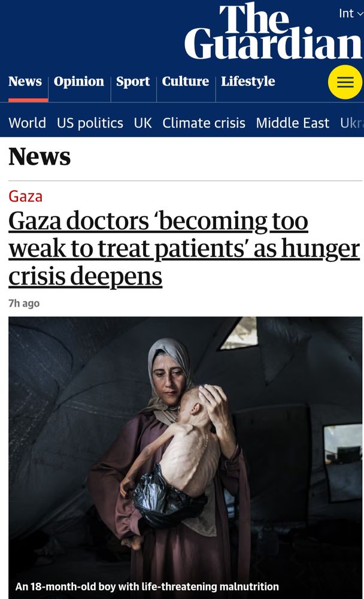Go to the Middle East subsection
The image size is (364, 599).
click(x=293, y=123)
